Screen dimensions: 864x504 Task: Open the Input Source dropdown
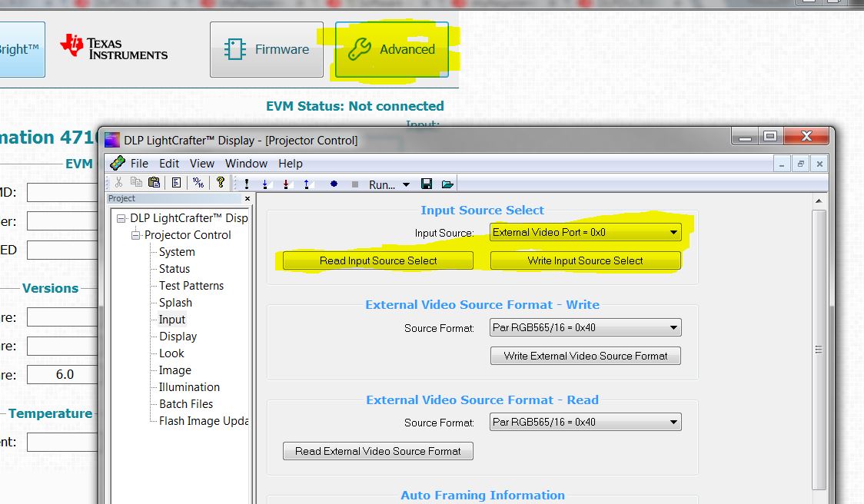coord(585,233)
